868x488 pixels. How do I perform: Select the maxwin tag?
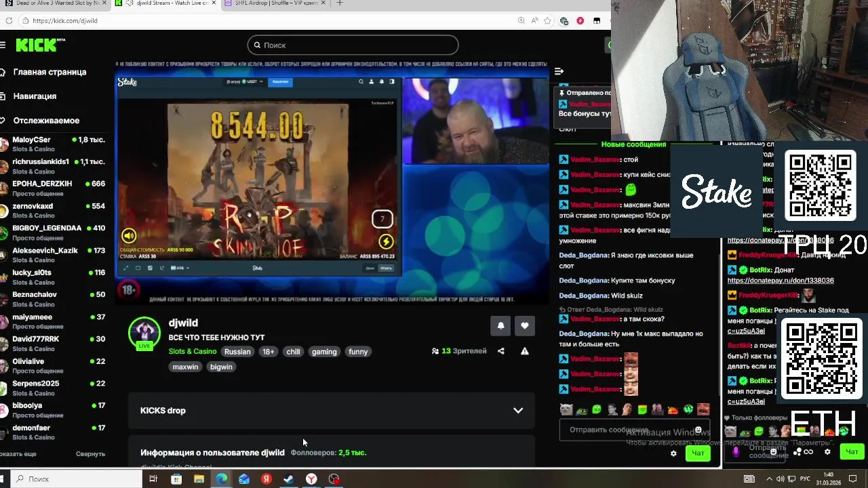pos(185,367)
